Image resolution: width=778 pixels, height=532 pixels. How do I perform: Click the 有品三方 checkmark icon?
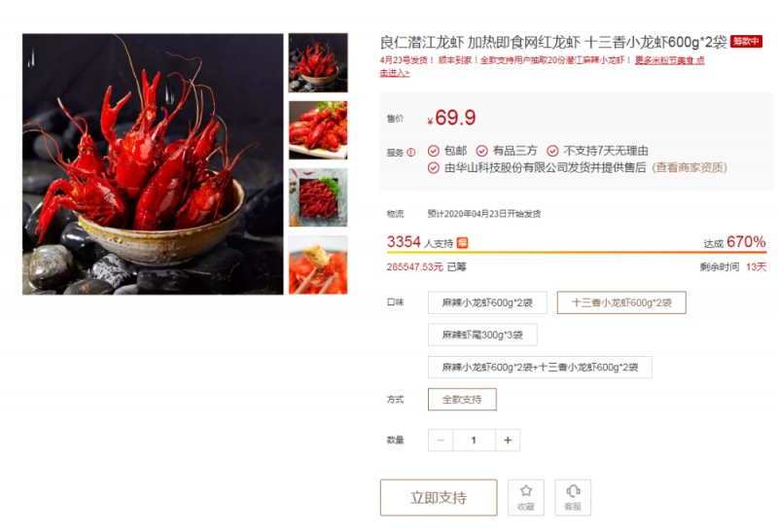(x=481, y=151)
